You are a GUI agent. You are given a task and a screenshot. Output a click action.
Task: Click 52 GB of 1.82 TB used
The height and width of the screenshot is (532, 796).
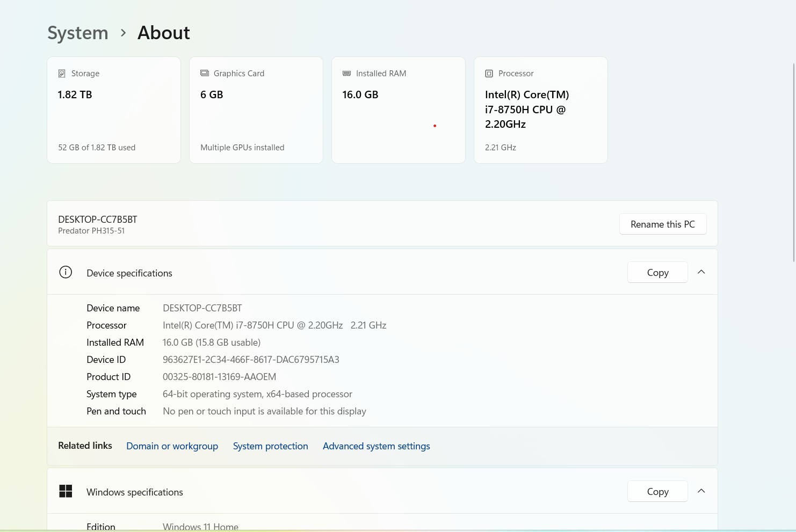[97, 148]
